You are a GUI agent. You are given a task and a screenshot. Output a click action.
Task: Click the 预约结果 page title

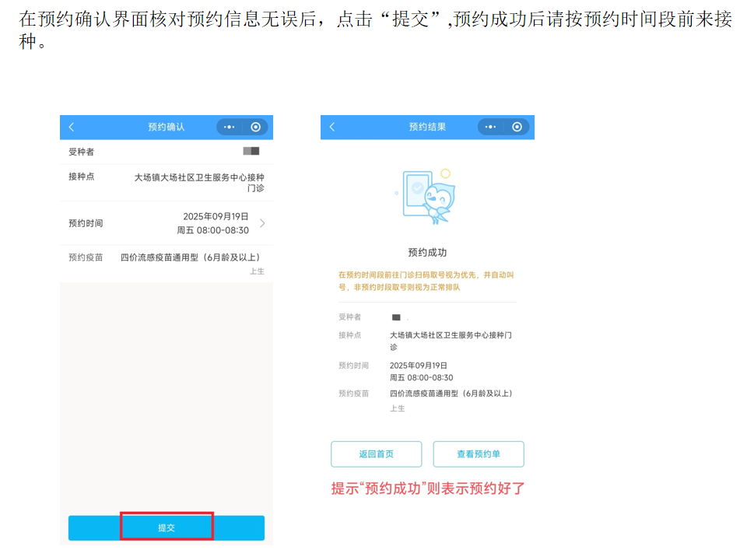(427, 127)
